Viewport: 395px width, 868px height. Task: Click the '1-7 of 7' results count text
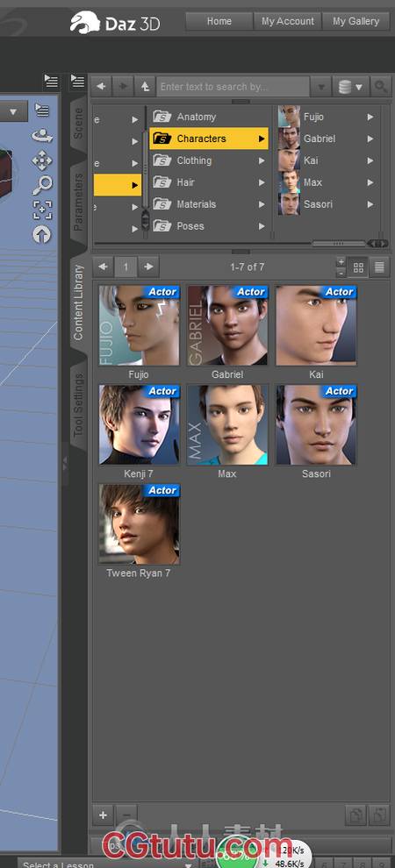[x=247, y=267]
